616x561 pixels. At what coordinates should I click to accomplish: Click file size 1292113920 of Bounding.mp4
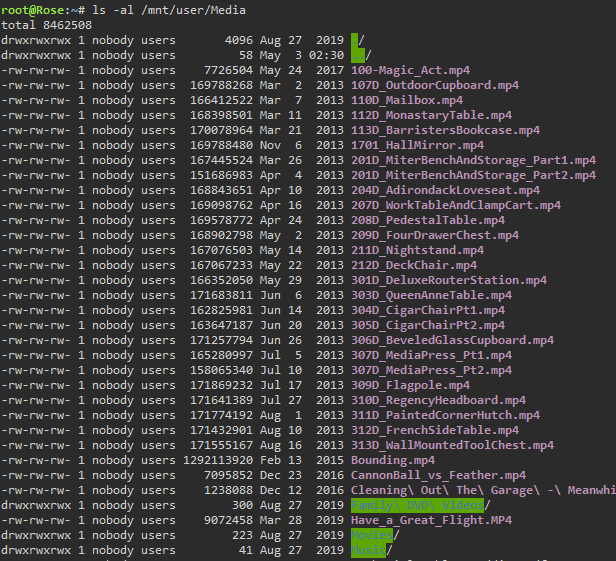point(218,460)
